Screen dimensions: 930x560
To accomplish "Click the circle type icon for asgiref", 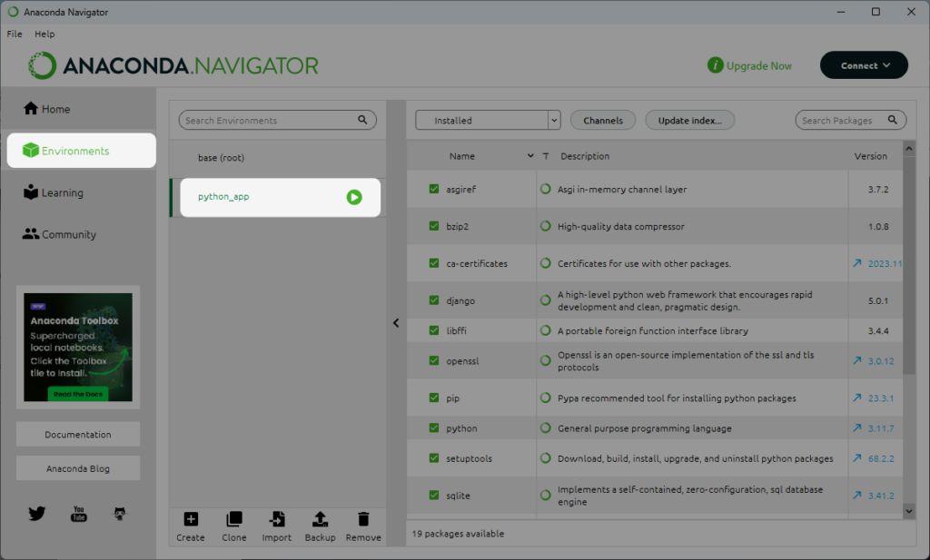I will click(x=546, y=189).
